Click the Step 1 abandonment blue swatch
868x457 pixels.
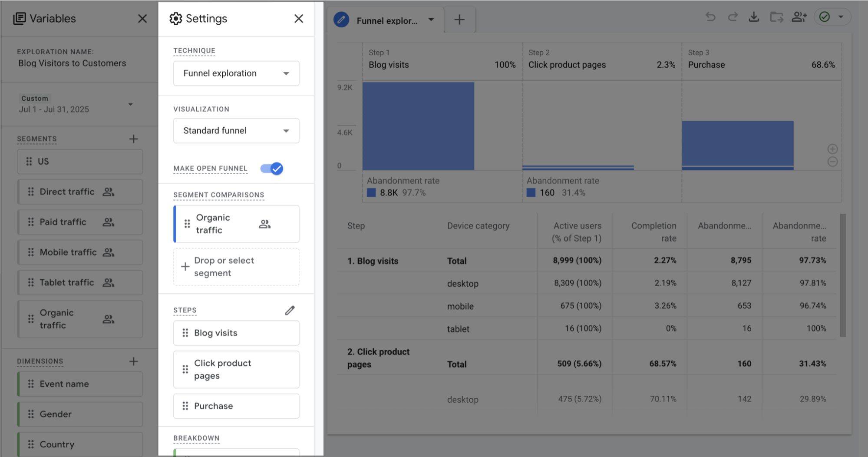pyautogui.click(x=371, y=193)
